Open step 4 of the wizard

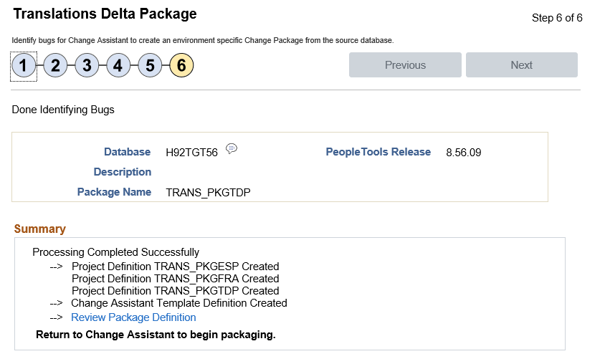(118, 65)
